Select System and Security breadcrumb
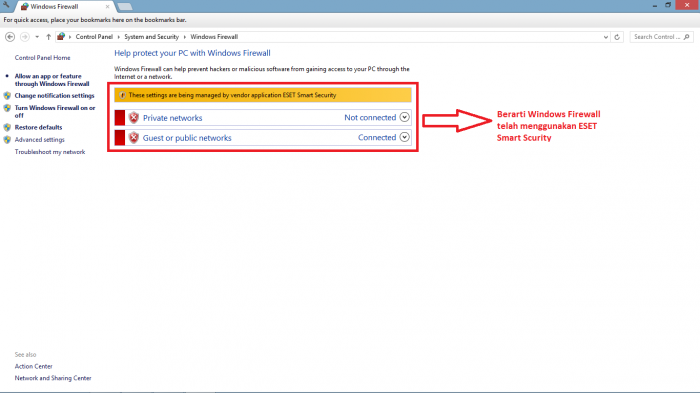 (x=151, y=37)
